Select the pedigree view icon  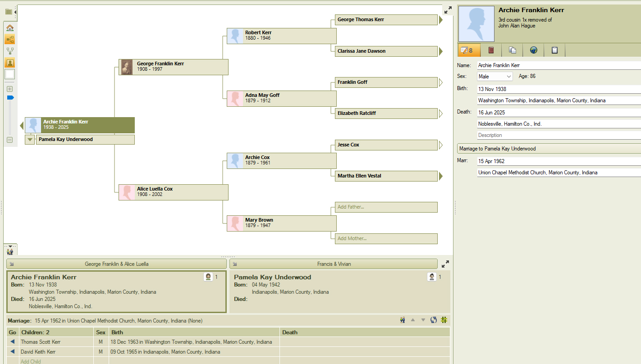[x=10, y=40]
